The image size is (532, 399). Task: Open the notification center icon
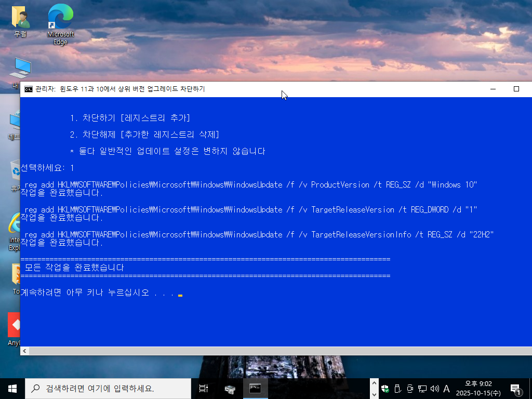point(516,389)
